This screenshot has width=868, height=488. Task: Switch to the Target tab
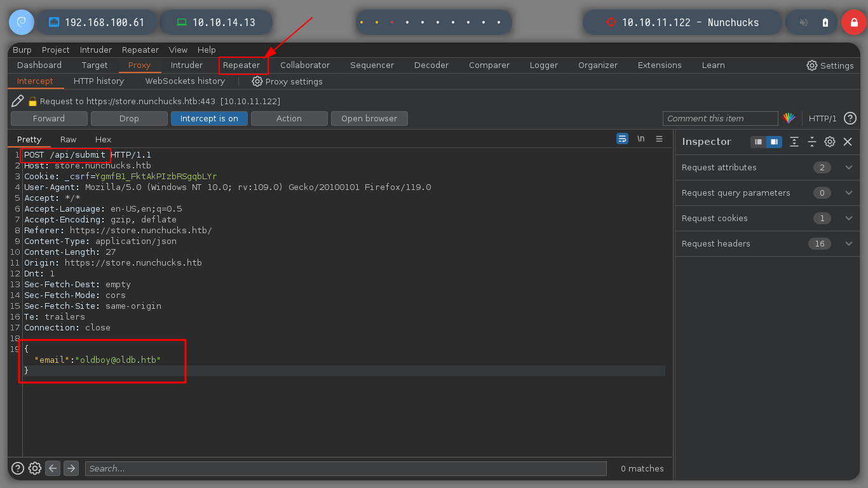point(95,65)
